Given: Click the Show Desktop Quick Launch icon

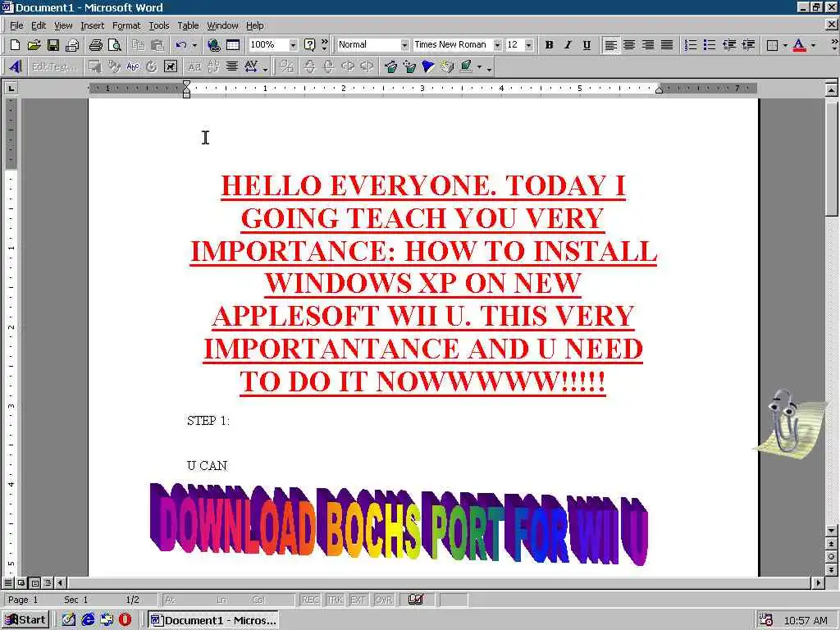Looking at the screenshot, I should (69, 620).
